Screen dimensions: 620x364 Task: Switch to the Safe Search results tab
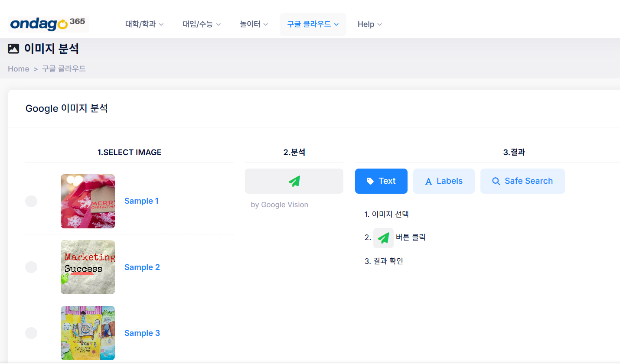[522, 181]
